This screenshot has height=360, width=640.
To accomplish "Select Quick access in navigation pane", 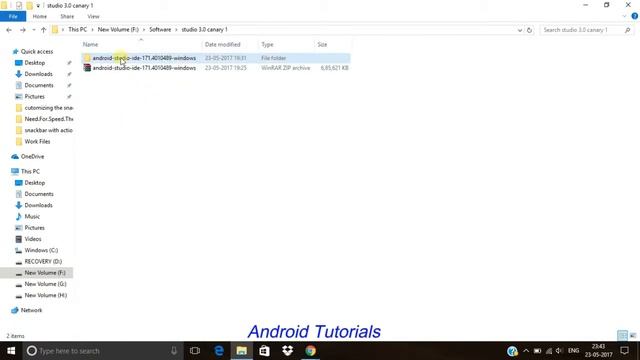I will 37,51.
